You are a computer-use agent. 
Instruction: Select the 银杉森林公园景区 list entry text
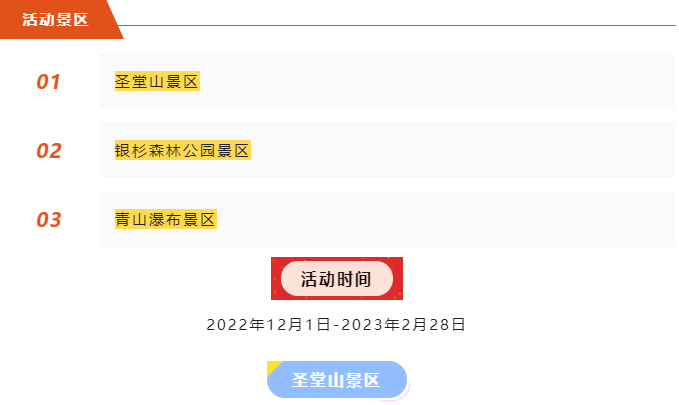tap(182, 151)
